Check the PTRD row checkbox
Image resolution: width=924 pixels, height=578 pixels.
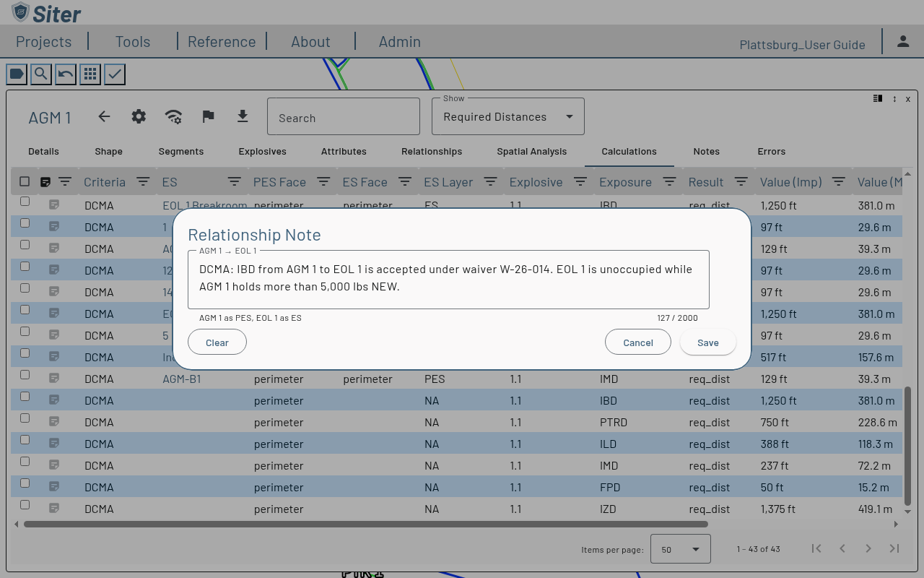click(x=25, y=418)
